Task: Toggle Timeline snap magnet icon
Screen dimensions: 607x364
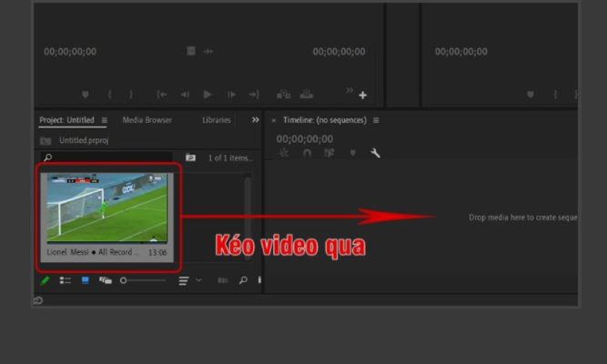Action: click(x=307, y=154)
